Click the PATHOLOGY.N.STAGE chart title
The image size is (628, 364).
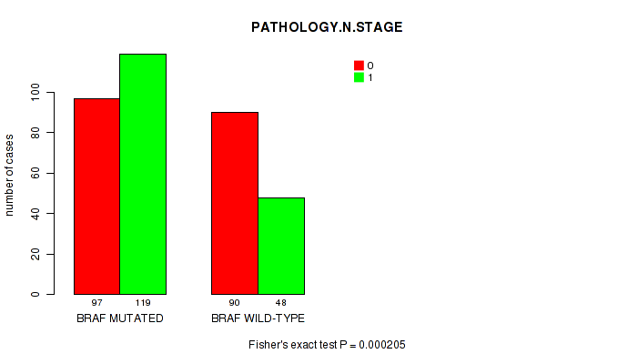point(327,27)
